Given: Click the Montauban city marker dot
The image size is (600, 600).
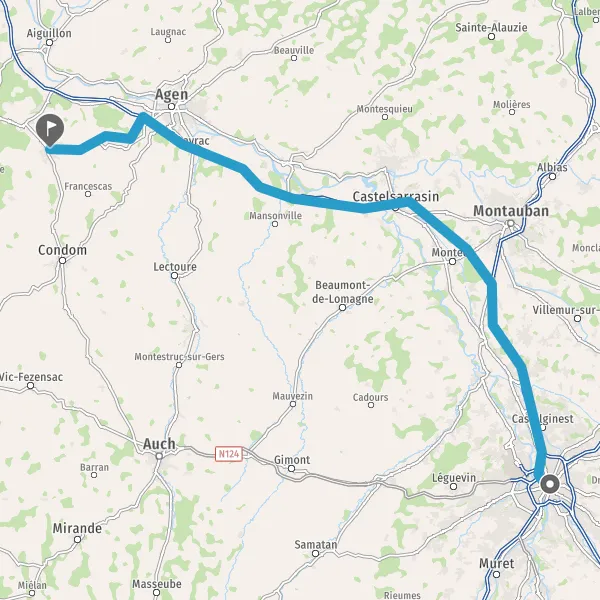Looking at the screenshot, I should coord(510,223).
